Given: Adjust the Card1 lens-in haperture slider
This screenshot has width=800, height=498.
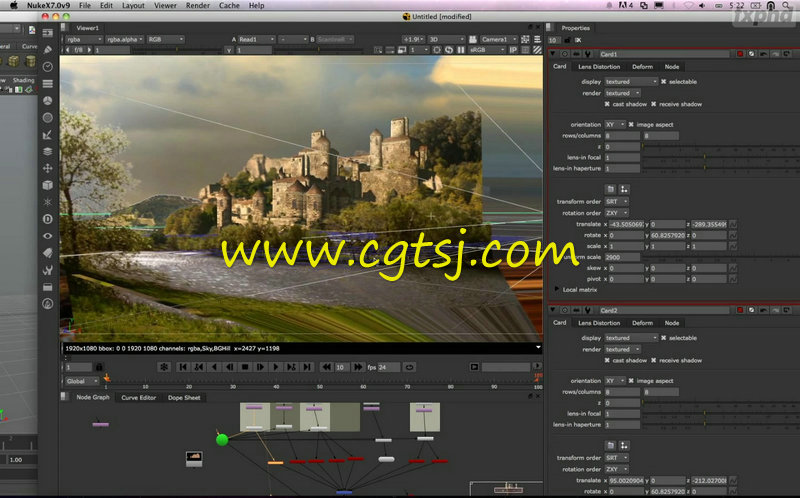Looking at the screenshot, I should click(x=720, y=168).
